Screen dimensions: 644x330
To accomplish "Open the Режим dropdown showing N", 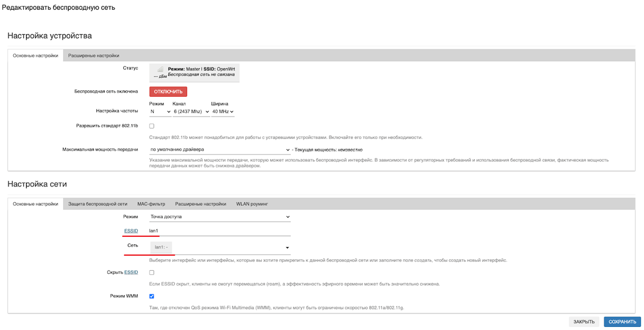I will click(160, 112).
